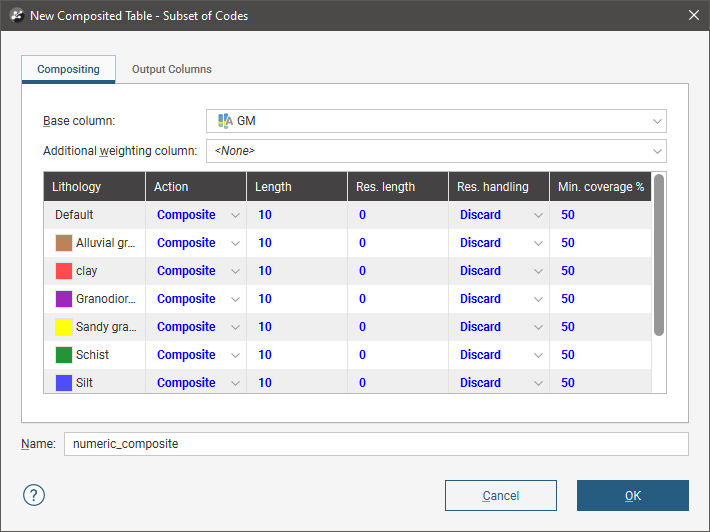Pick the purple Granodiorite color swatch
This screenshot has width=710, height=532.
click(x=64, y=299)
